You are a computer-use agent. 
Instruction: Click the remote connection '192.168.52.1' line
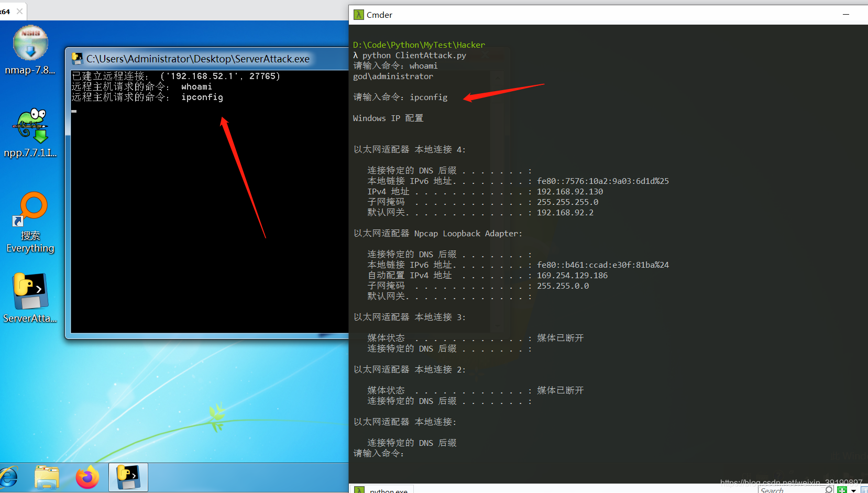[x=176, y=76]
